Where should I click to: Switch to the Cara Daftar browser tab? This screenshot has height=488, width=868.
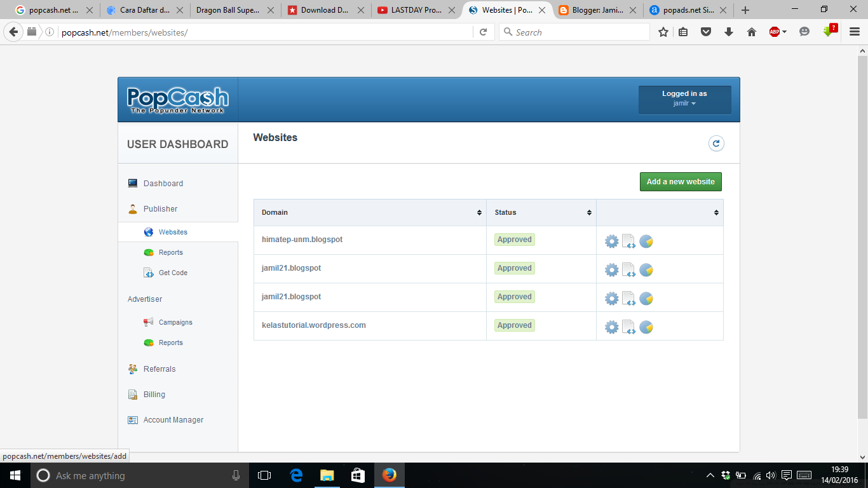coord(146,10)
